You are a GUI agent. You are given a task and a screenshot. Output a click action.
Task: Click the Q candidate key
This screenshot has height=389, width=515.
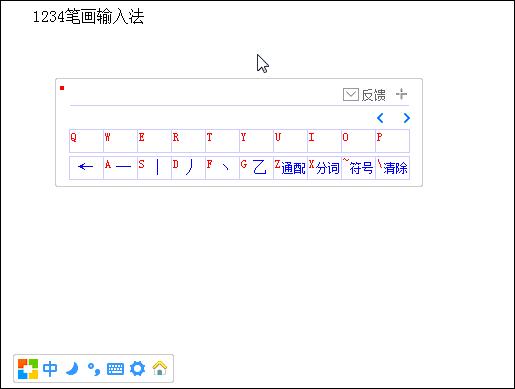(86, 141)
